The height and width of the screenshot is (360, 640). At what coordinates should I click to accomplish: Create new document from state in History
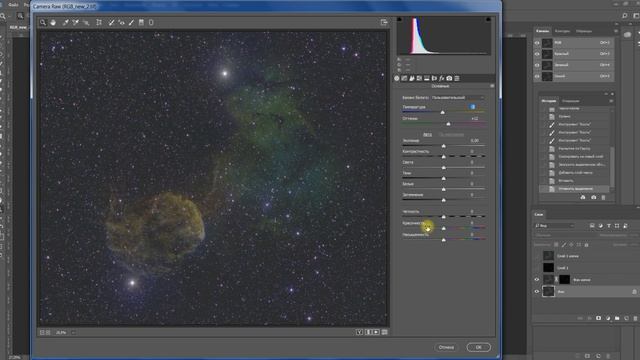583,197
